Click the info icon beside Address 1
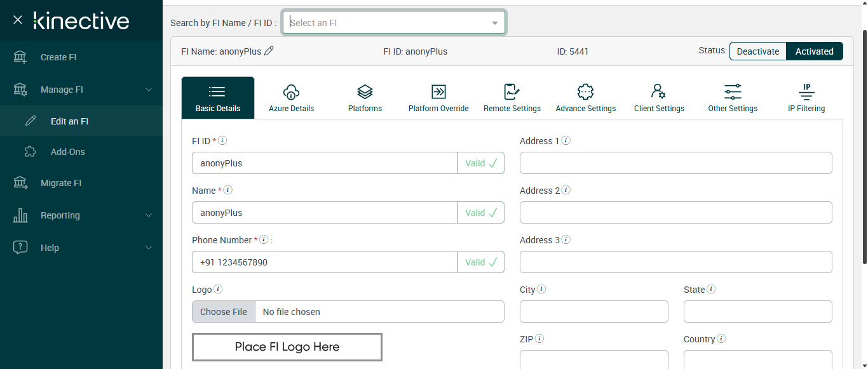Image resolution: width=868 pixels, height=369 pixels. pyautogui.click(x=566, y=140)
